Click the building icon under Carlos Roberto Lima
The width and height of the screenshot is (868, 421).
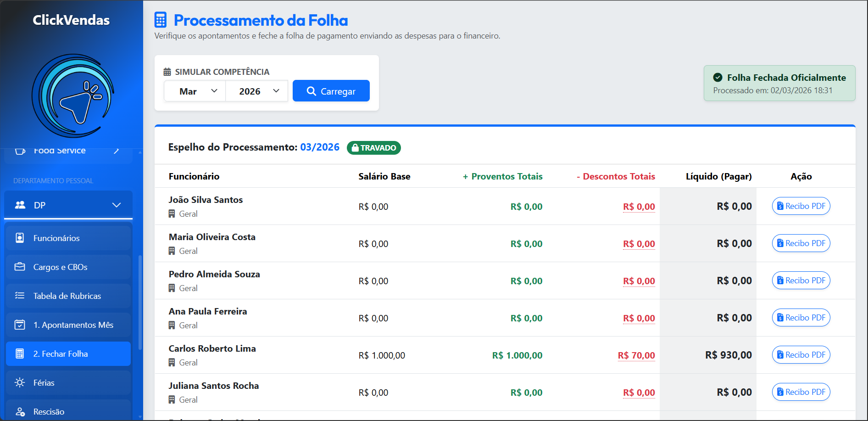pos(172,362)
